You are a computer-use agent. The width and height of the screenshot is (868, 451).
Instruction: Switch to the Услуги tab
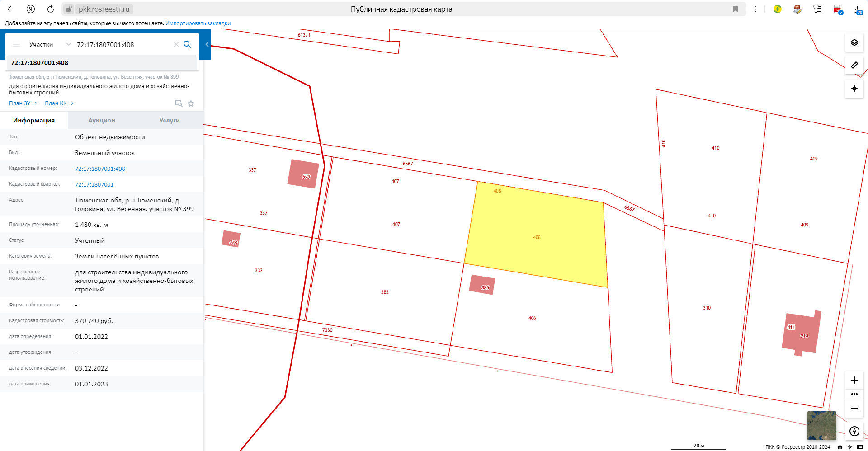click(170, 120)
